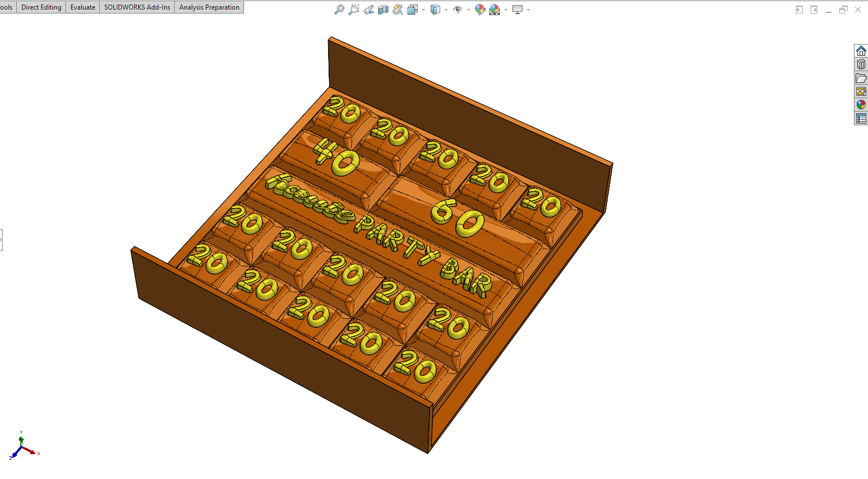Expand right panel with arrow button
This screenshot has height=479, width=868.
coord(814,10)
